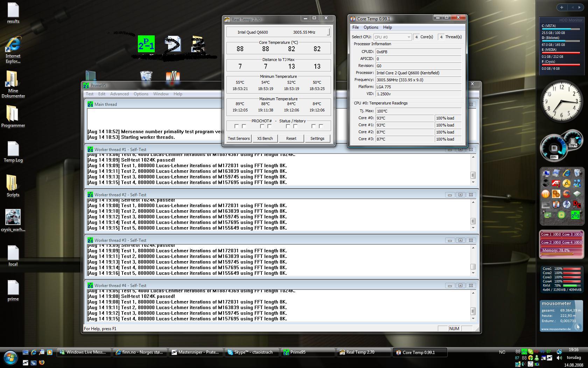This screenshot has width=588, height=368.
Task: Launch Internet Explorer from the desktop shortcut
Action: tap(13, 50)
